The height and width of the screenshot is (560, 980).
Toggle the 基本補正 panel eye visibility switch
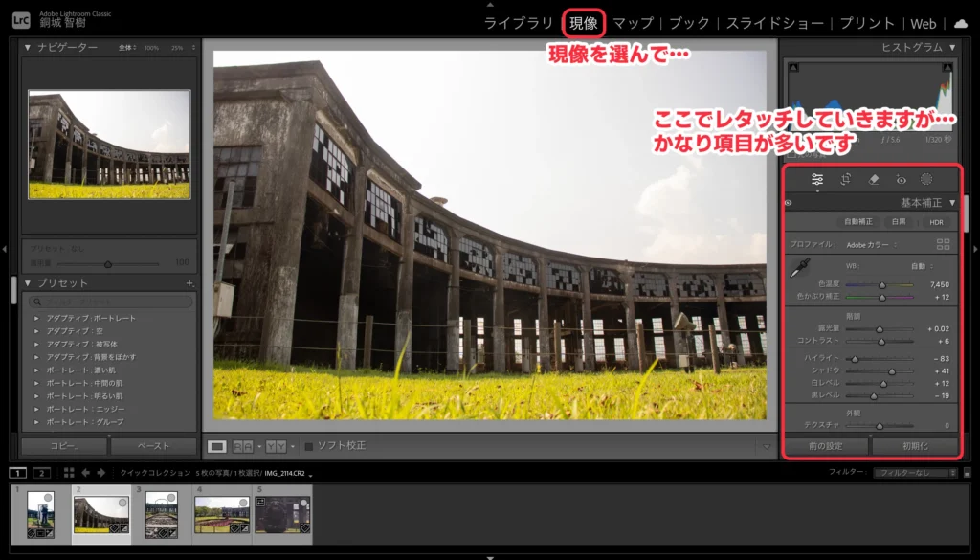pyautogui.click(x=789, y=203)
